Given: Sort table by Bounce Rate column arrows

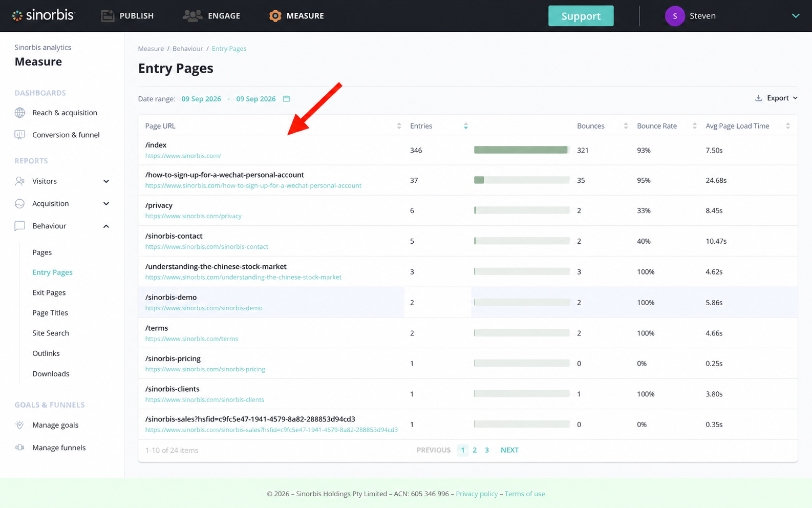Looking at the screenshot, I should click(695, 126).
